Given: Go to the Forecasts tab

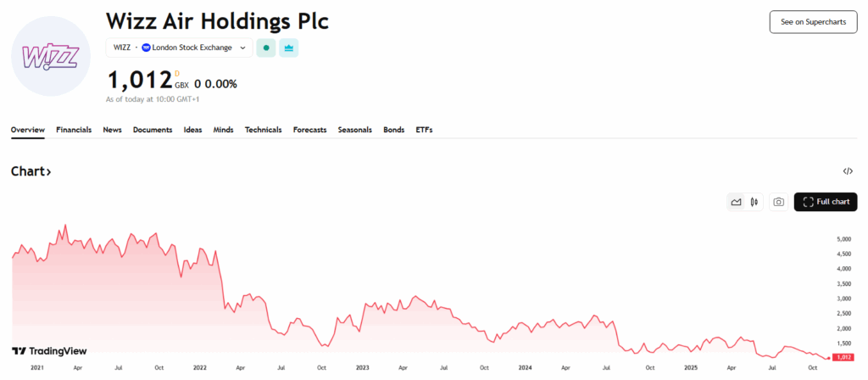Looking at the screenshot, I should click(309, 130).
